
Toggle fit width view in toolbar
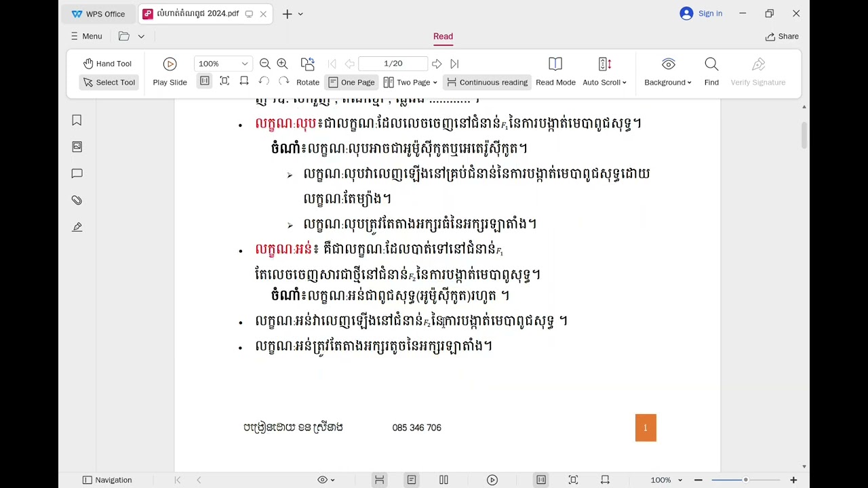[244, 81]
